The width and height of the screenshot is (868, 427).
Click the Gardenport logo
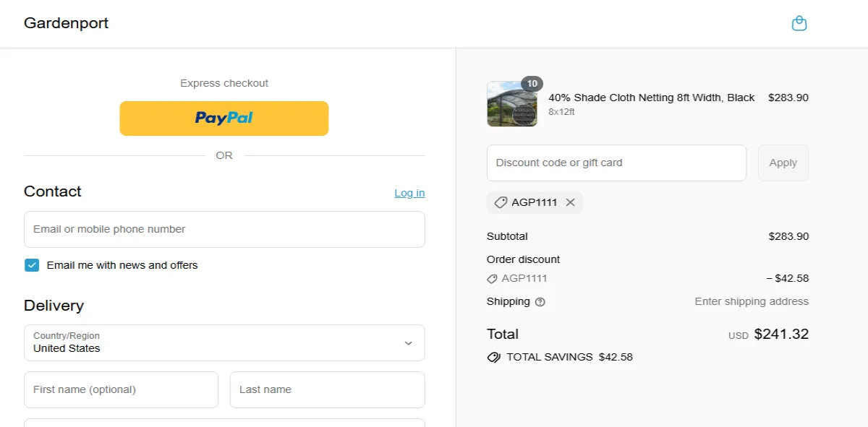coord(66,23)
